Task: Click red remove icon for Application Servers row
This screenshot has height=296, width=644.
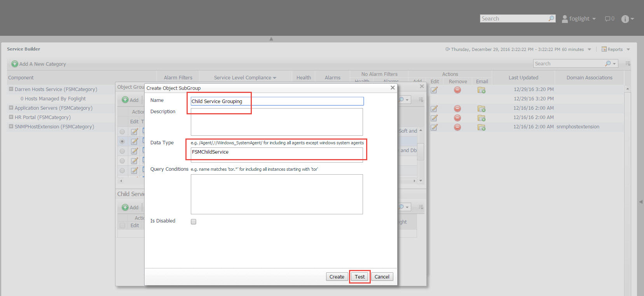Action: [457, 109]
